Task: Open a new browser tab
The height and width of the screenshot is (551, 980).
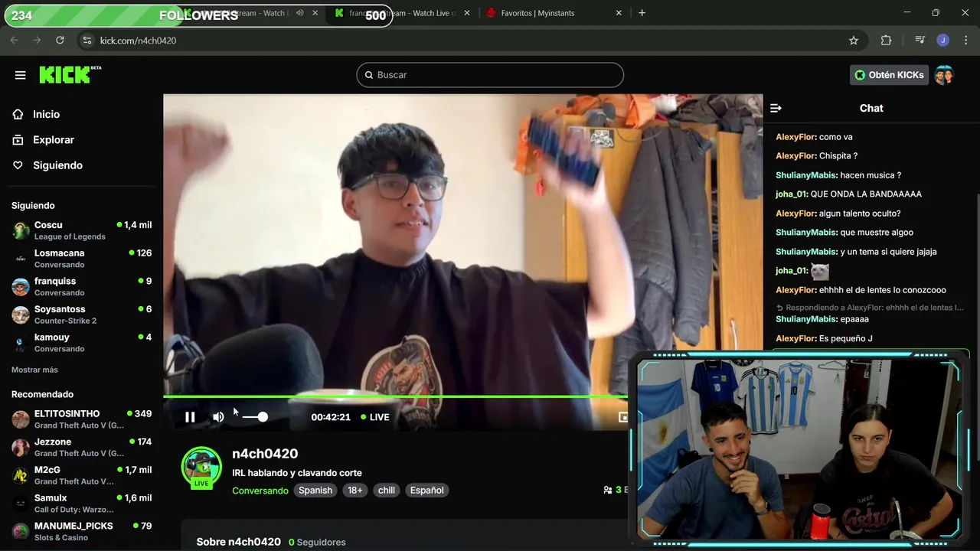Action: 642,13
